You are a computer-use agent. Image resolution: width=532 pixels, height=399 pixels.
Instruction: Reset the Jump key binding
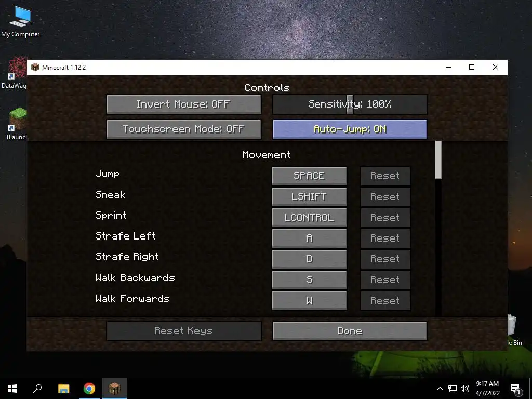385,176
